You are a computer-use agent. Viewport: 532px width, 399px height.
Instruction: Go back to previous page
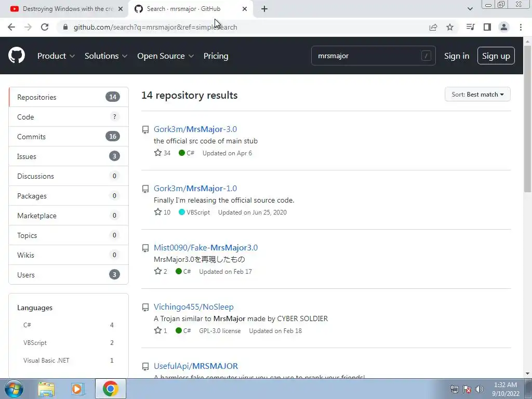point(11,27)
